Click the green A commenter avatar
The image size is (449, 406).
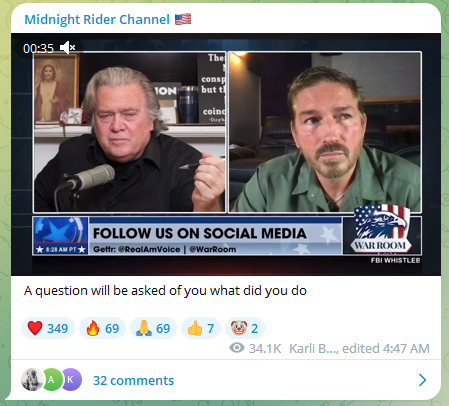(x=52, y=379)
